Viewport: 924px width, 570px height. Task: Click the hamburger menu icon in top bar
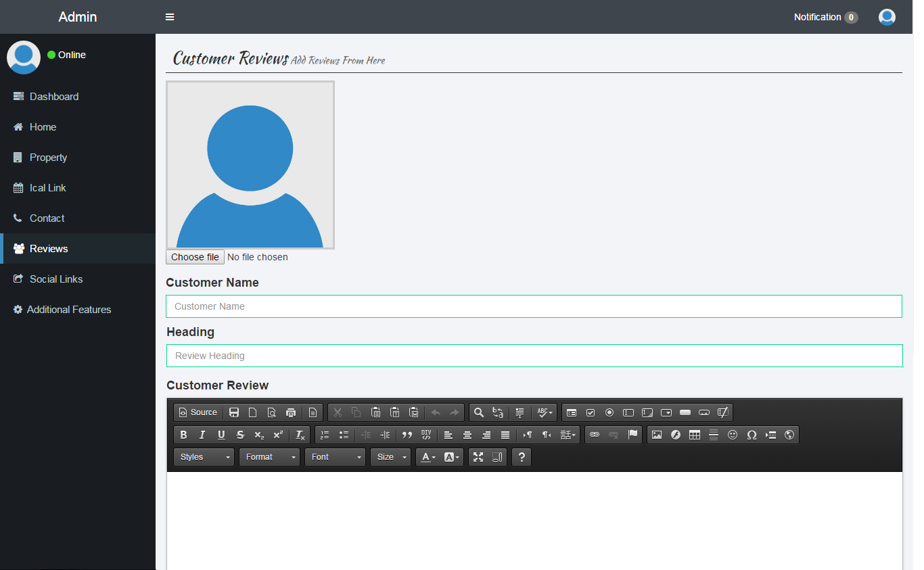click(170, 17)
